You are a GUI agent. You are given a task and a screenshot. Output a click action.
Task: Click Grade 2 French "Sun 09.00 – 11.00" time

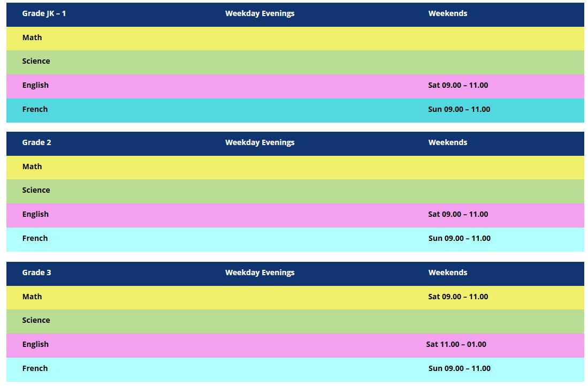click(x=459, y=238)
